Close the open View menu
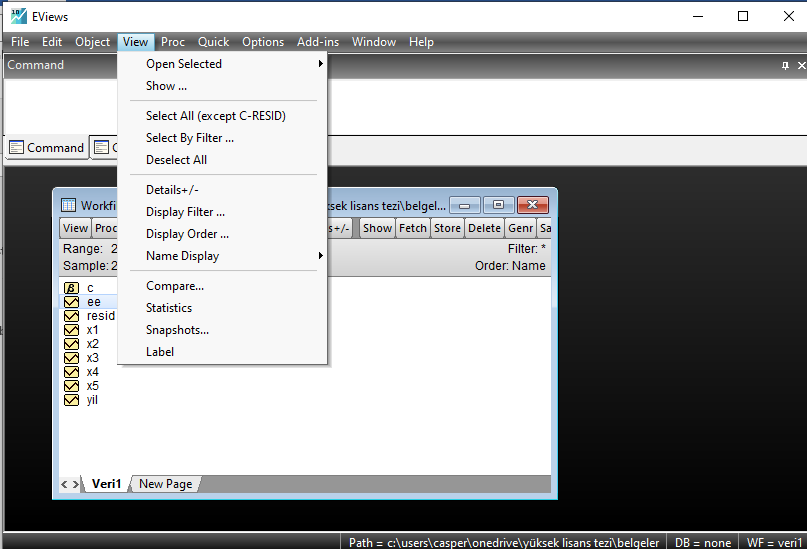Image resolution: width=807 pixels, height=549 pixels. pos(135,42)
